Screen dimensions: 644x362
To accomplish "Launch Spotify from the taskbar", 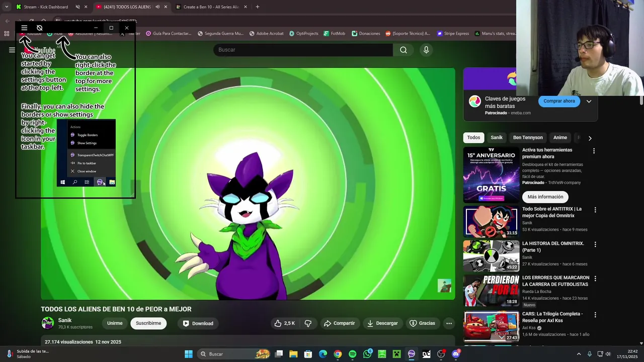I will (352, 354).
